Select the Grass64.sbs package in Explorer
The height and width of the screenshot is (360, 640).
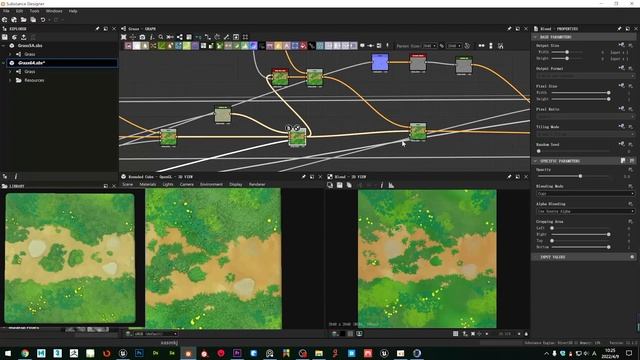click(x=62, y=63)
